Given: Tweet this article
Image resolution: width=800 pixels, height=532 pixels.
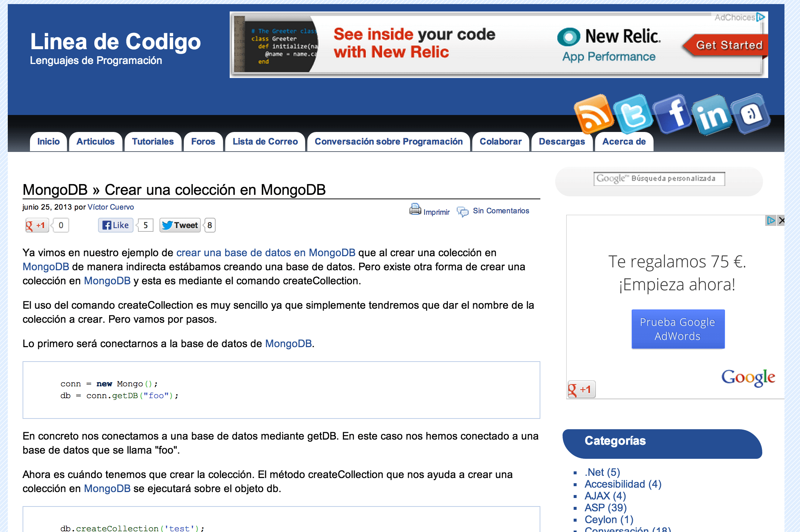Looking at the screenshot, I should 180,225.
